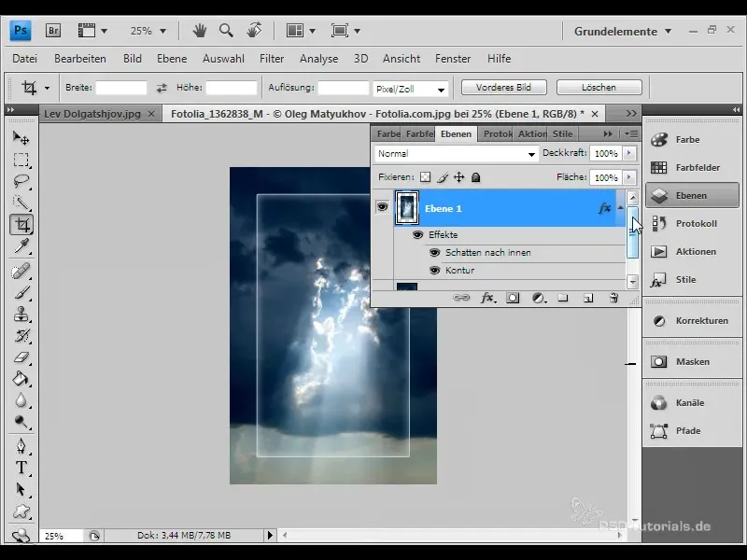The image size is (747, 560).
Task: Add a layer mask
Action: tap(513, 298)
